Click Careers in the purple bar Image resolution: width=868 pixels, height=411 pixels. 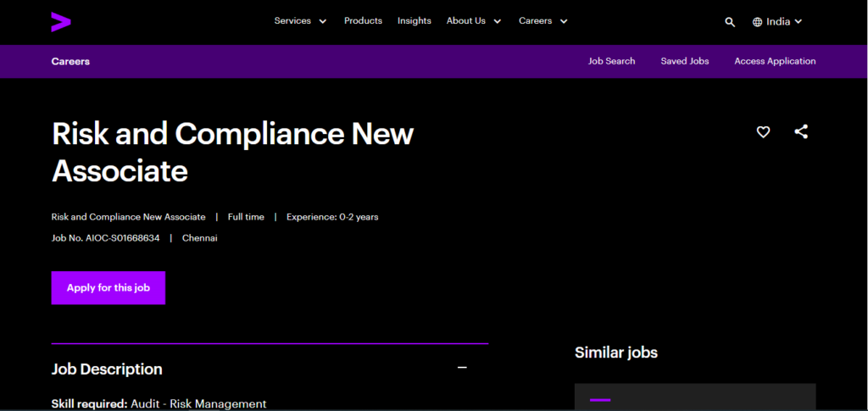(70, 61)
